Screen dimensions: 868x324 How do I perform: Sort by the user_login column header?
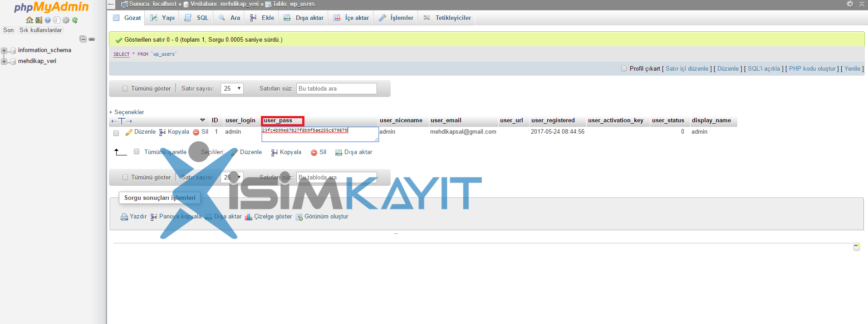pyautogui.click(x=240, y=121)
